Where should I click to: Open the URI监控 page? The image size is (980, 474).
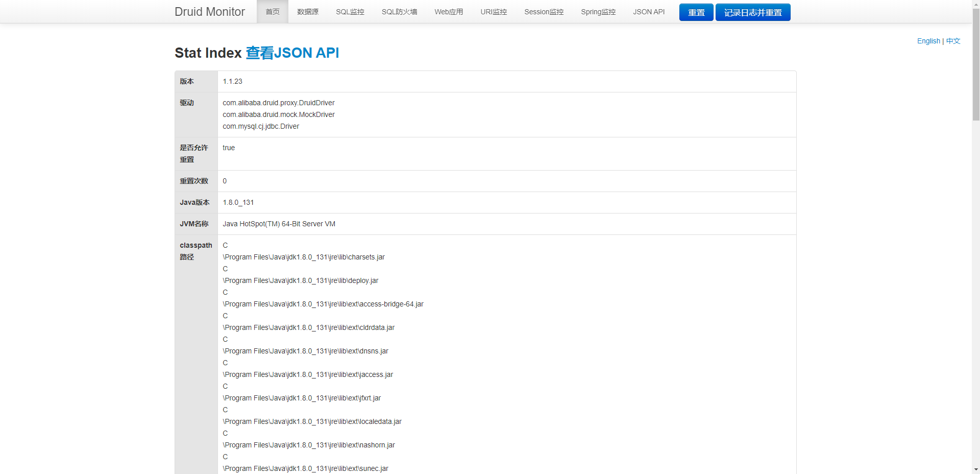[x=494, y=12]
